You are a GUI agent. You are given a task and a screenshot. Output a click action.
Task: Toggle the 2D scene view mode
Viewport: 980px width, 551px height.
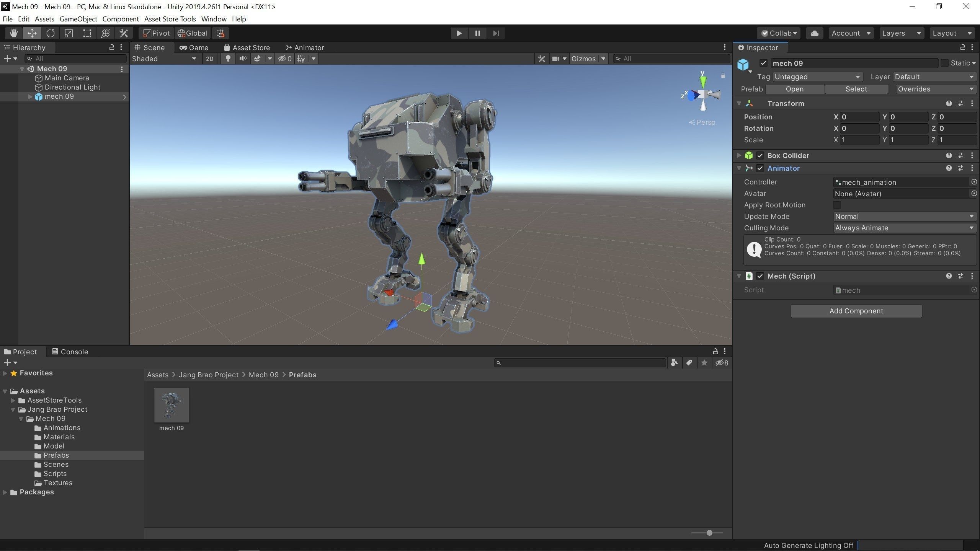[210, 59]
